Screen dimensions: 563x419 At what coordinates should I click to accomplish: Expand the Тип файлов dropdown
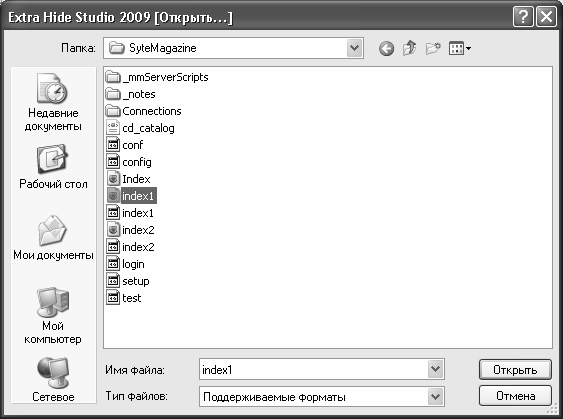(x=436, y=396)
